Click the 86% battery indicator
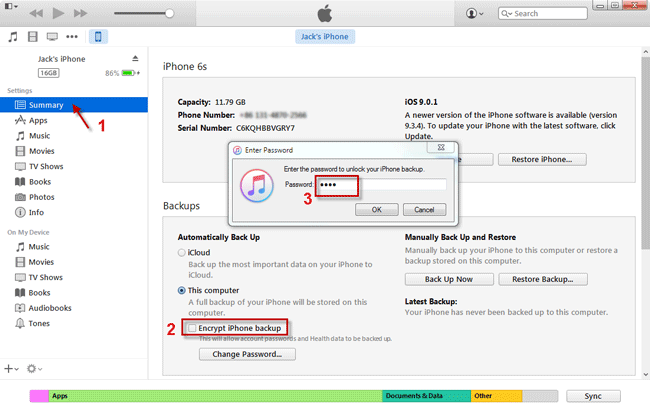This screenshot has height=412, width=650. pyautogui.click(x=122, y=73)
